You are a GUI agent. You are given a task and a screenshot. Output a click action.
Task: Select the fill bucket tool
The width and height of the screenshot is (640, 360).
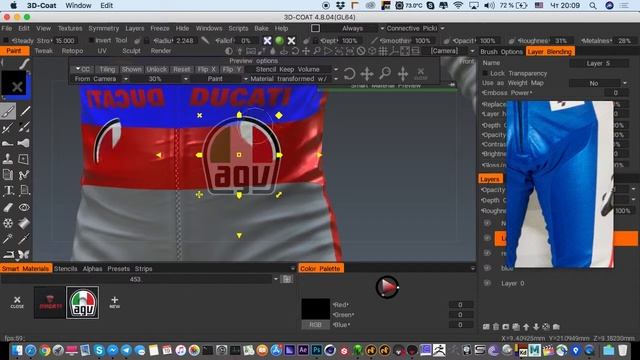[x=24, y=223]
